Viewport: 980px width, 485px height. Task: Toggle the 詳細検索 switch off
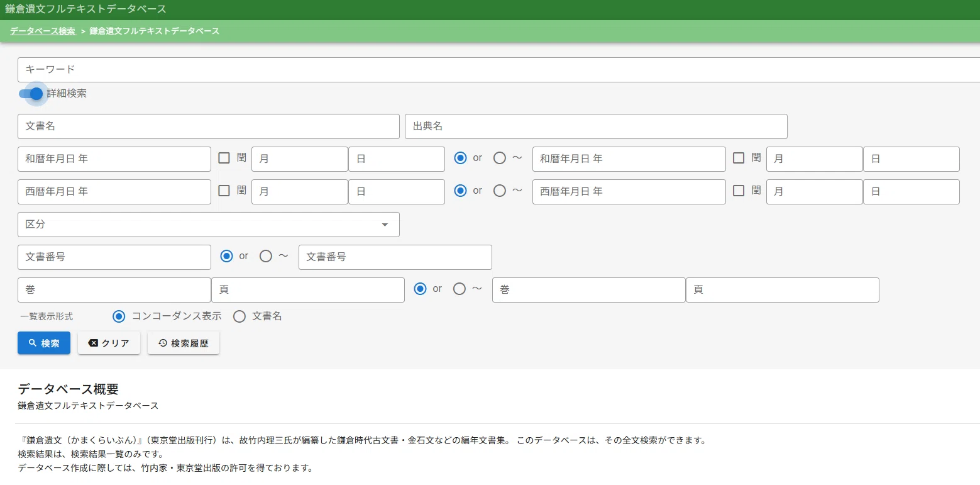pos(31,94)
